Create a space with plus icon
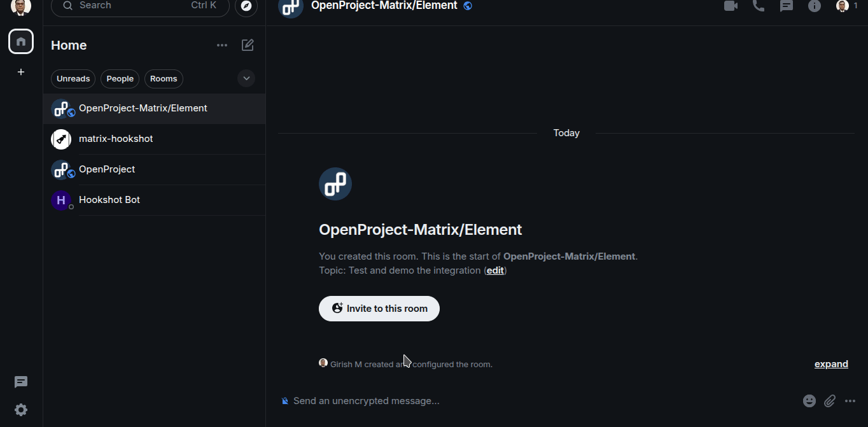868x427 pixels. click(21, 72)
